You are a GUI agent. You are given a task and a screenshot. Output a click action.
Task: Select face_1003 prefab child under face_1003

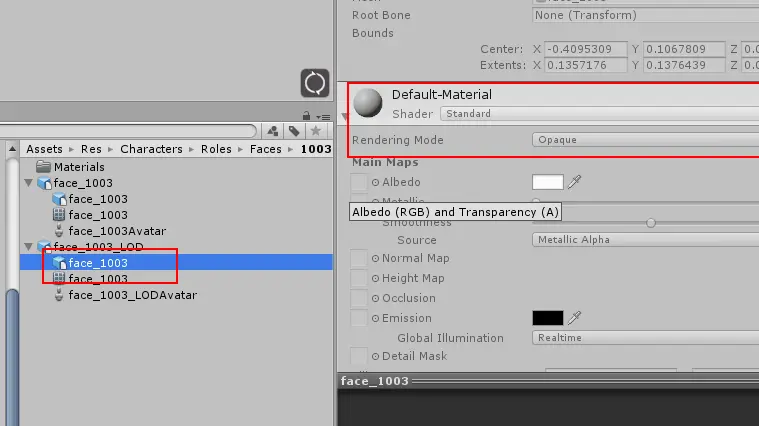coord(98,199)
